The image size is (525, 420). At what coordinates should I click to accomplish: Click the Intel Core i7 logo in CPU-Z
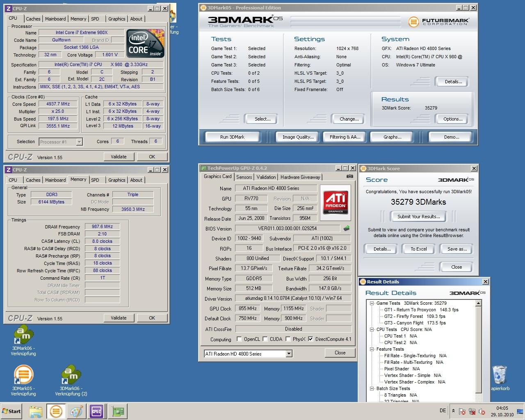[145, 43]
